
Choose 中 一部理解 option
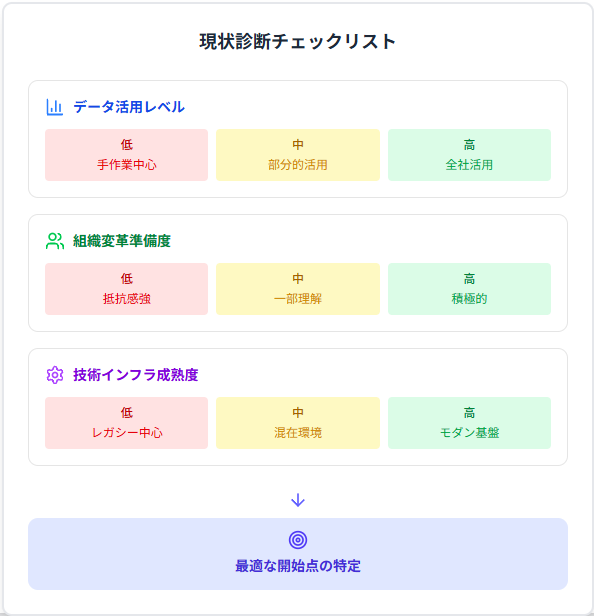[298, 289]
